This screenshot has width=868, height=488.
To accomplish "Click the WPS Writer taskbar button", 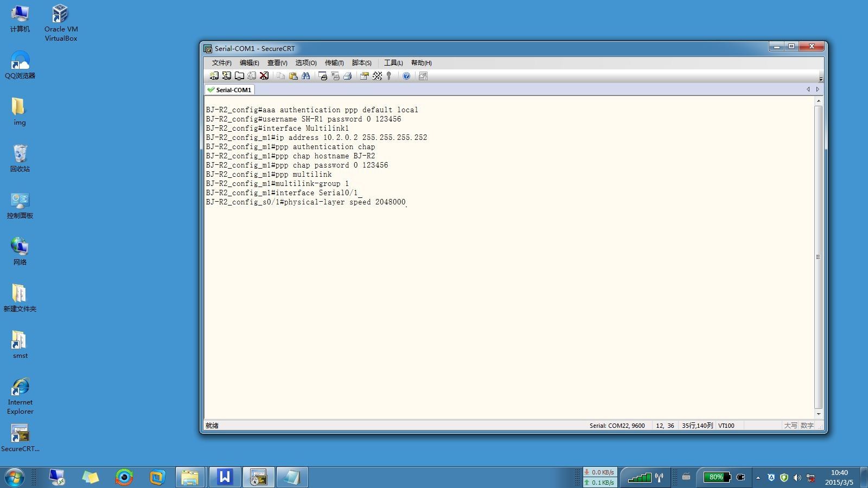I will pos(225,477).
